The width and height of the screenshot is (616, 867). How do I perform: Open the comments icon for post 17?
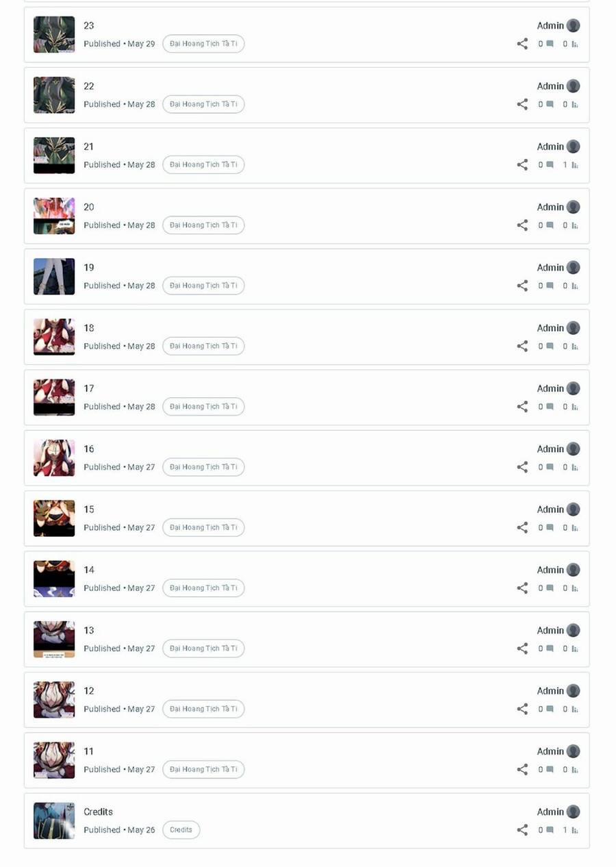pos(550,407)
